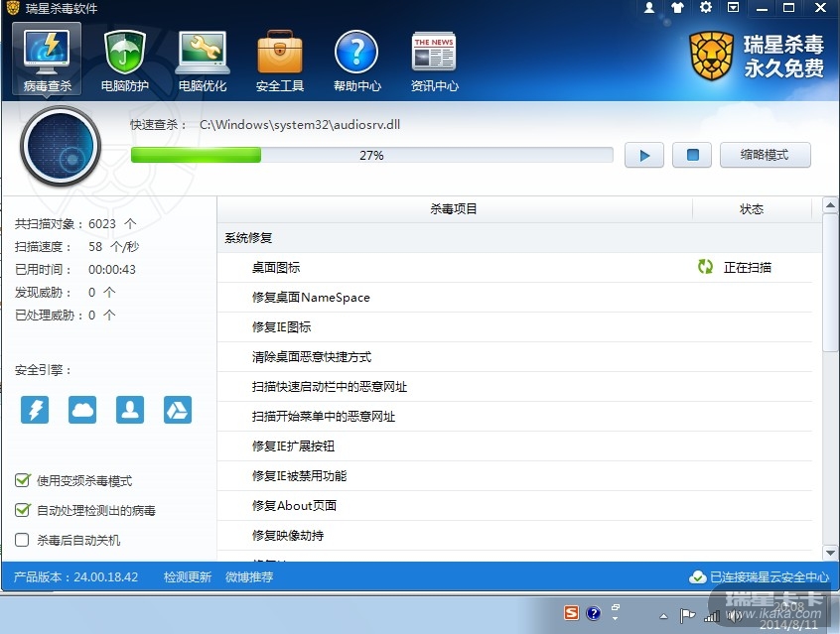Screen dimensions: 840x634
Task: Open settings gear in title bar
Action: coord(706,8)
